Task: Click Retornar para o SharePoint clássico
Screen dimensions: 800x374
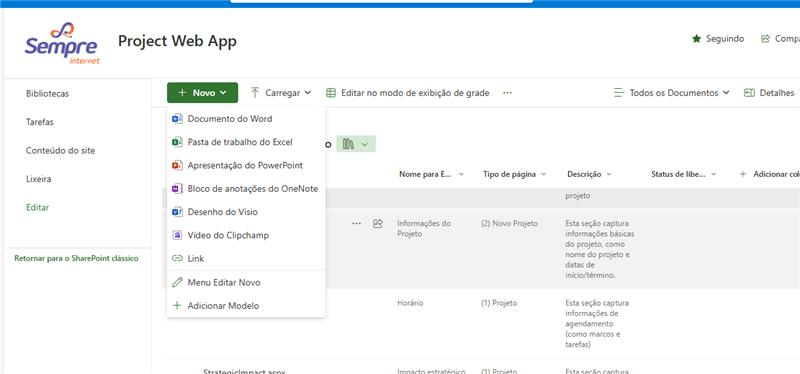Action: [77, 259]
